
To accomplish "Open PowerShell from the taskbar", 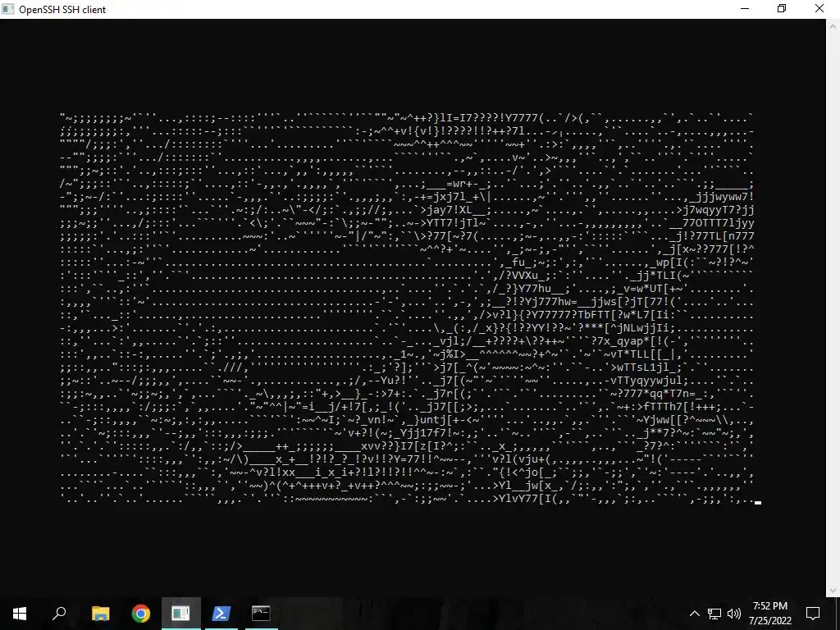I will click(x=221, y=614).
